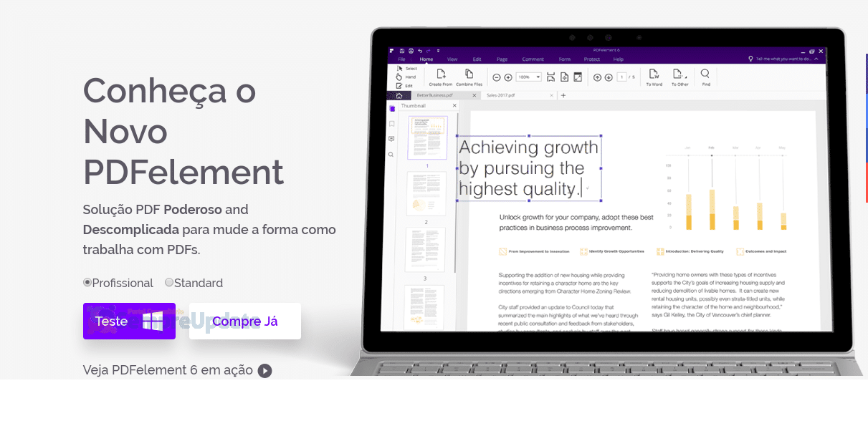Go to previous page with up arrow

[597, 77]
